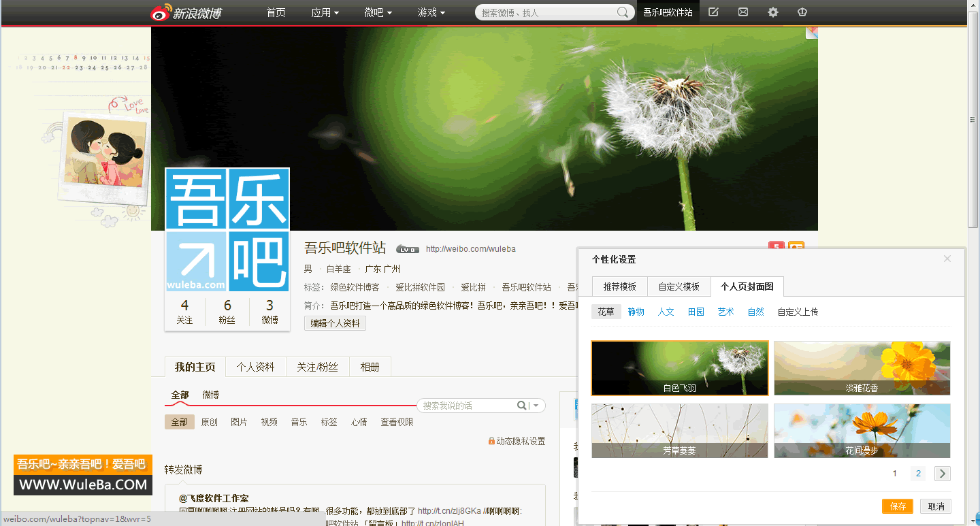This screenshot has height=526, width=980.
Task: Go to page 1 of covers
Action: 894,474
